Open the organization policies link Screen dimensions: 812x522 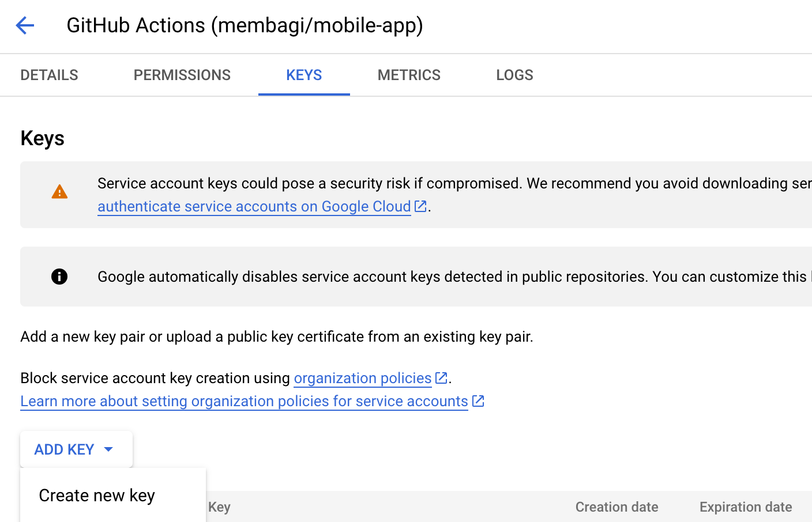tap(363, 378)
